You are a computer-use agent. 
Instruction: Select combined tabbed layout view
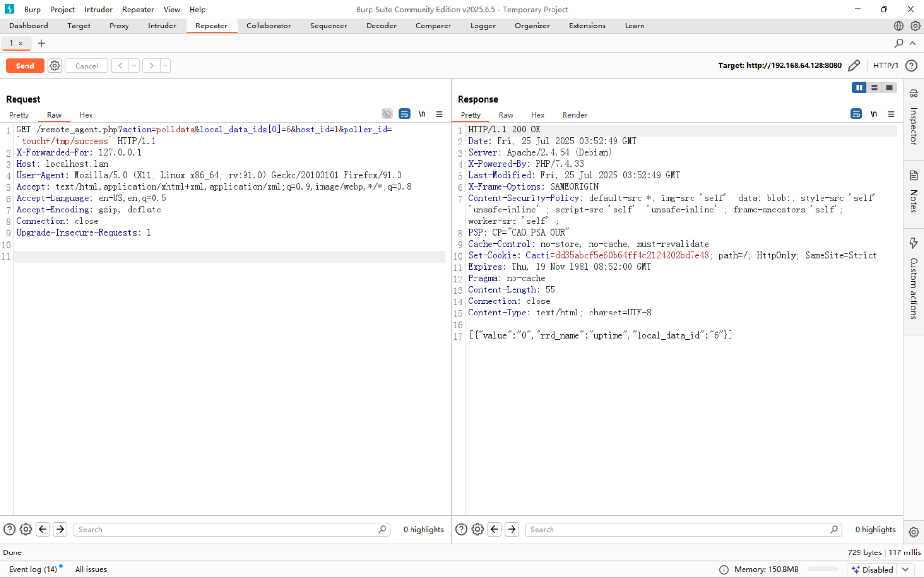tap(889, 88)
